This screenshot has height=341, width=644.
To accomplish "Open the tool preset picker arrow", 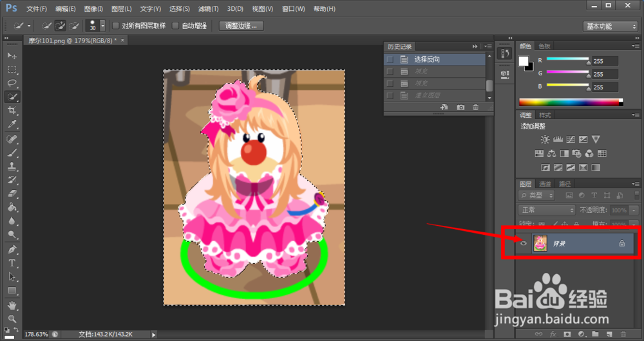I will pos(29,26).
